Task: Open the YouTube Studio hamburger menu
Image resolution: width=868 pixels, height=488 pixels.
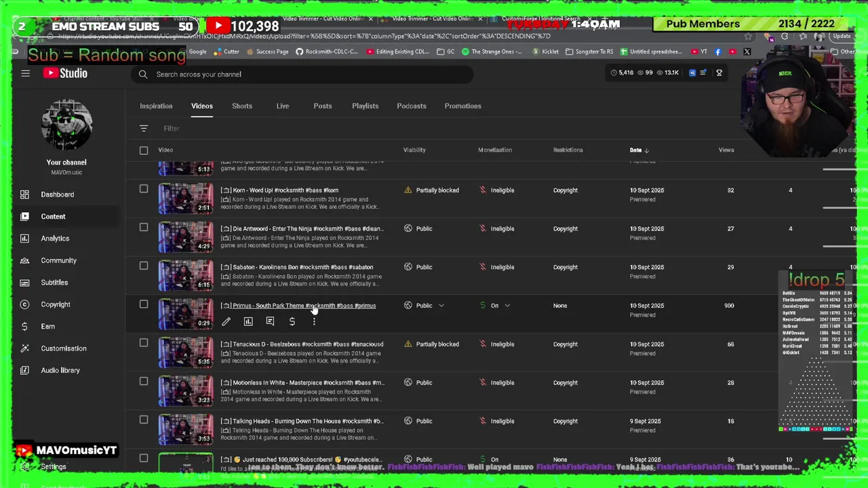Action: coord(25,73)
